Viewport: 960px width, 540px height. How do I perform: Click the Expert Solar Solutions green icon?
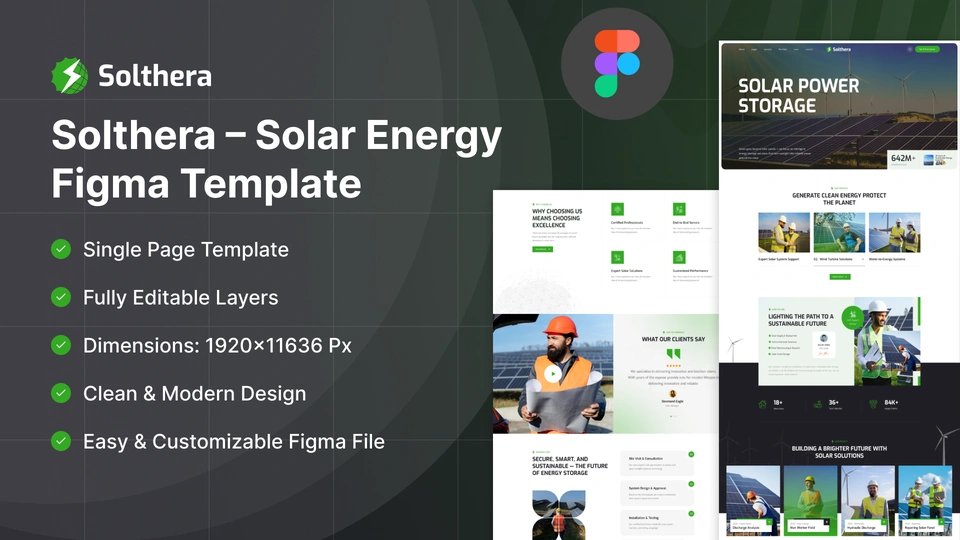click(x=617, y=257)
